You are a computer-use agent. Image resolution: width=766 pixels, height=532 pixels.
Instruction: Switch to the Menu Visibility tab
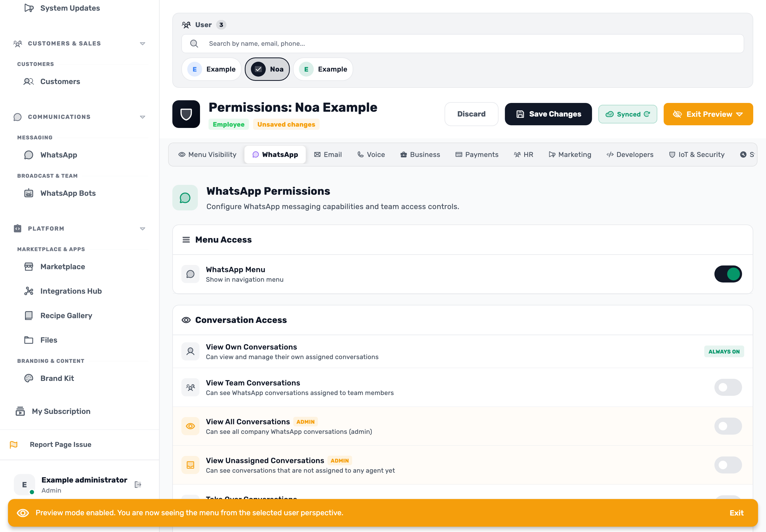tap(207, 155)
